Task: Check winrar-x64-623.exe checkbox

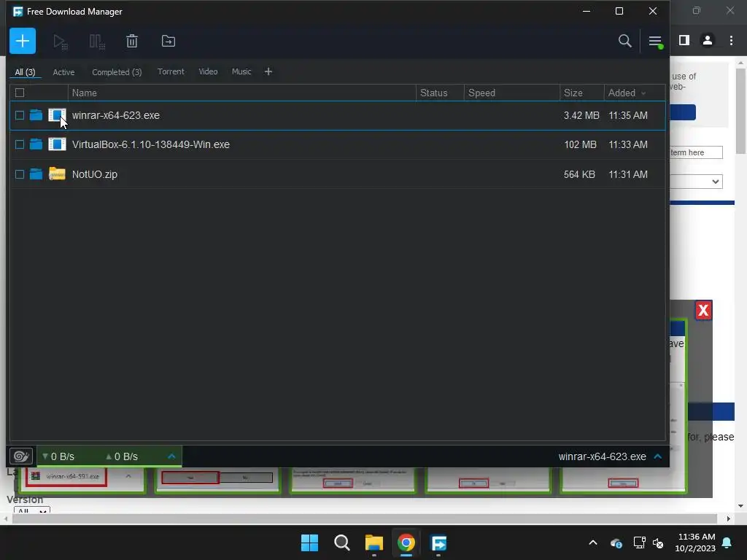Action: click(x=20, y=115)
